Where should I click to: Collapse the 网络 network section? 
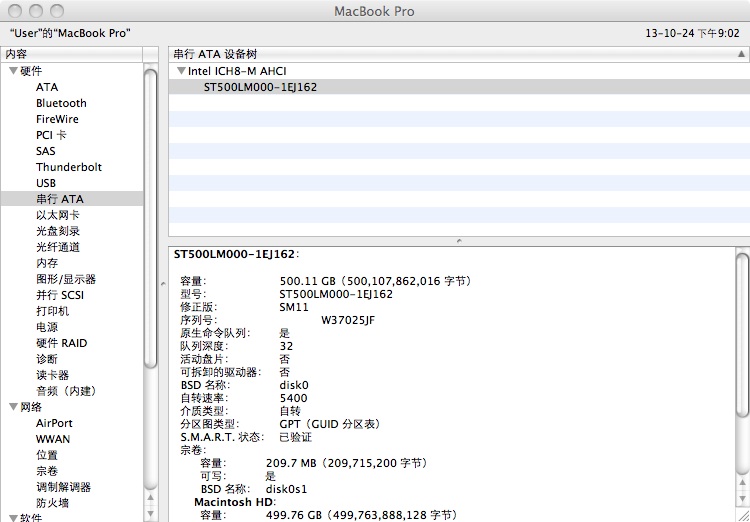pyautogui.click(x=13, y=407)
